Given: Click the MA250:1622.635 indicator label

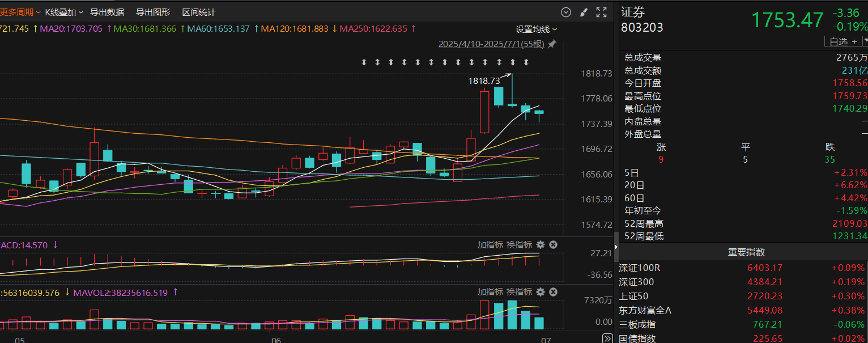Looking at the screenshot, I should point(373,28).
